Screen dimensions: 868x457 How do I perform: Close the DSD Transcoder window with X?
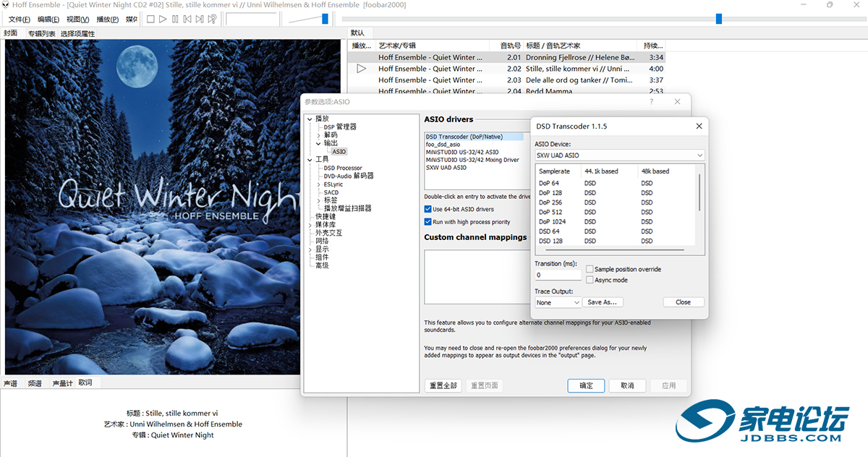699,126
